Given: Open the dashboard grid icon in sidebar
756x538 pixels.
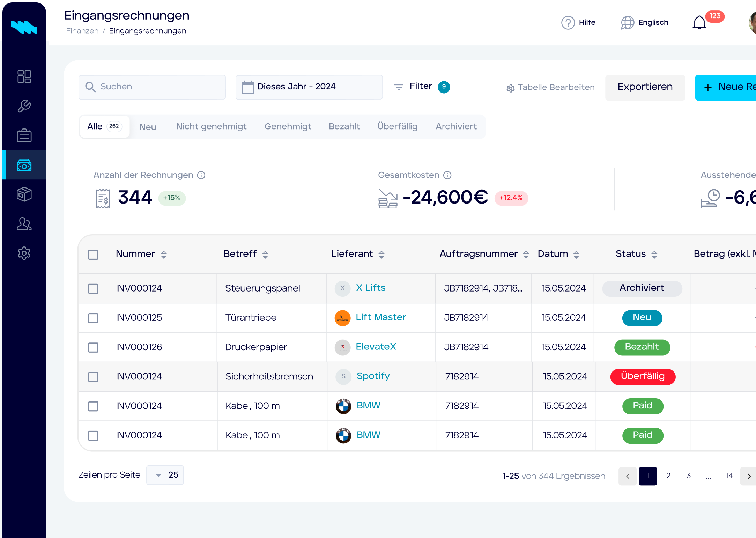Looking at the screenshot, I should 24,76.
